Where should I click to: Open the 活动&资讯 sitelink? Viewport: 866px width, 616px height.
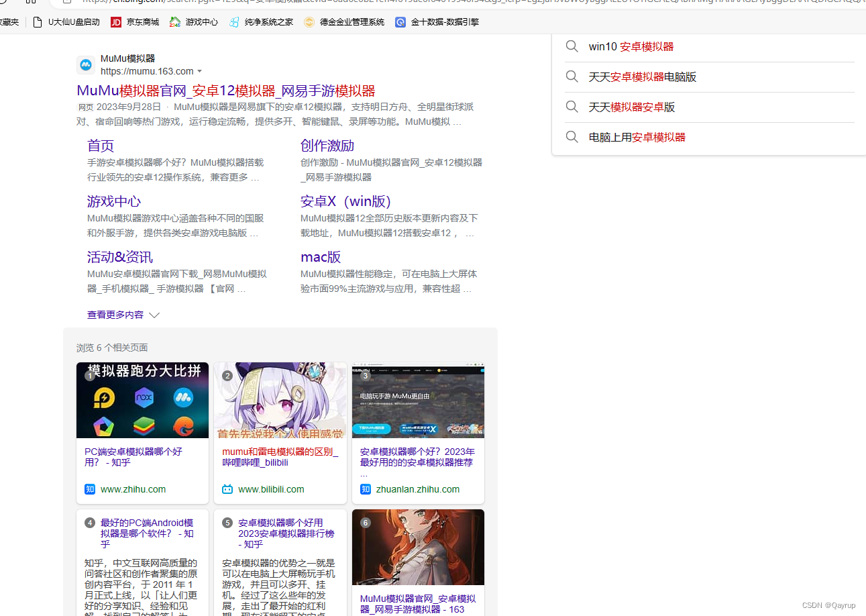point(120,257)
